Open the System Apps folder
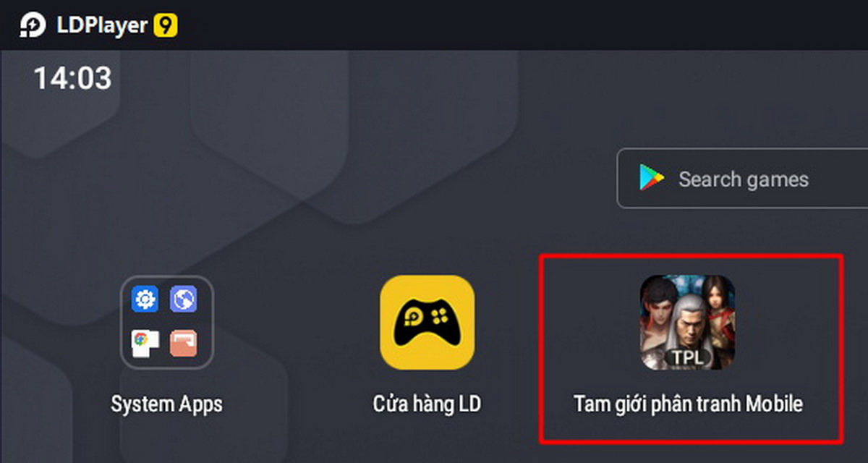The image size is (868, 463). coord(167,322)
